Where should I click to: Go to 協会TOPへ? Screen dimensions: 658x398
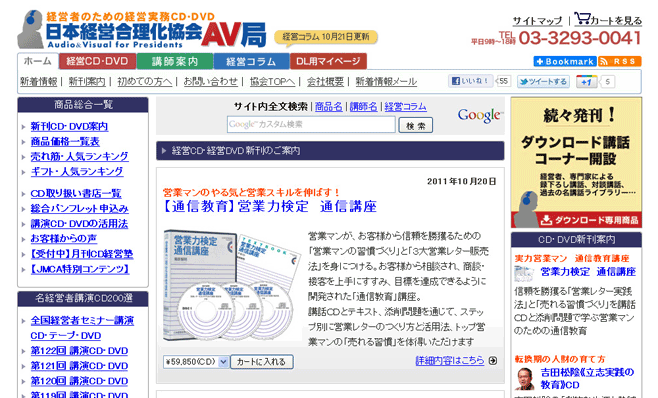point(272,81)
